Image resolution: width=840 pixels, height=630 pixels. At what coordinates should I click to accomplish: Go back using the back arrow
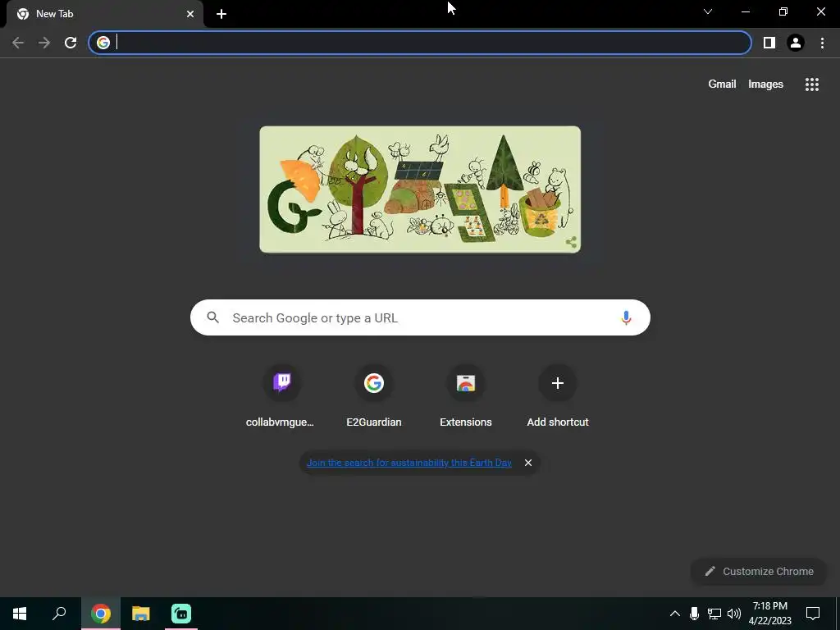[18, 43]
